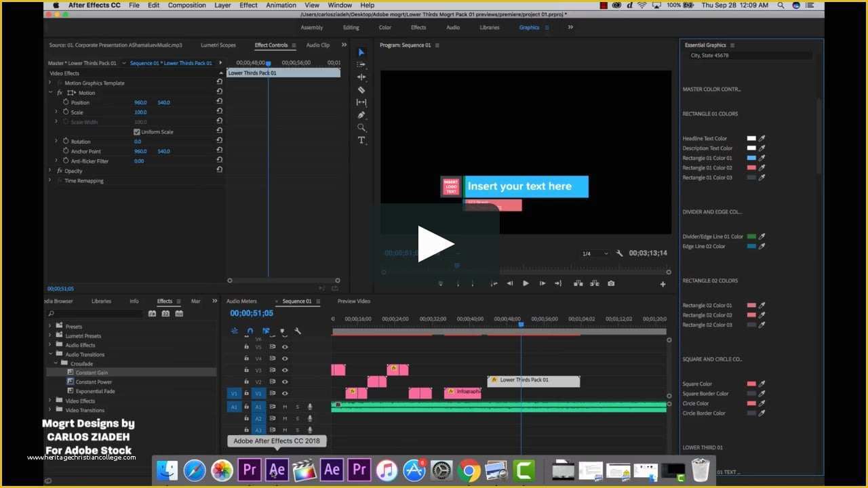The width and height of the screenshot is (868, 488).
Task: Select the Lower Thirds Pack 01 clip
Action: [x=534, y=381]
